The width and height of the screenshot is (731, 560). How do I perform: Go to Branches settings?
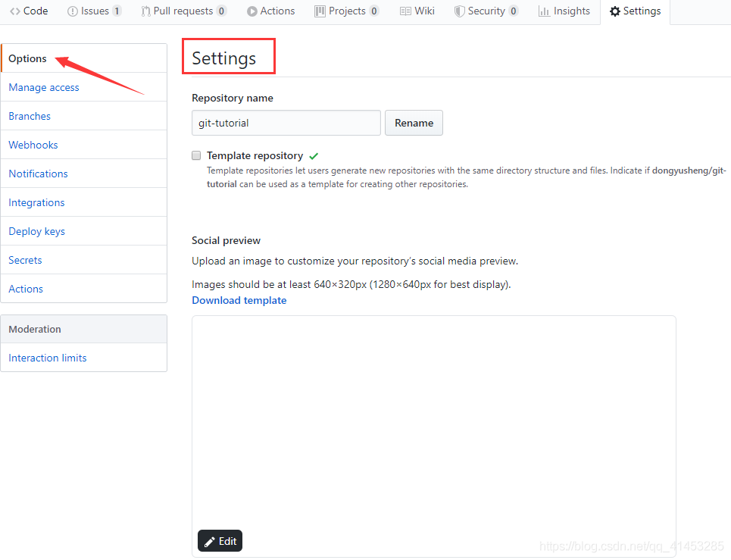pyautogui.click(x=30, y=116)
